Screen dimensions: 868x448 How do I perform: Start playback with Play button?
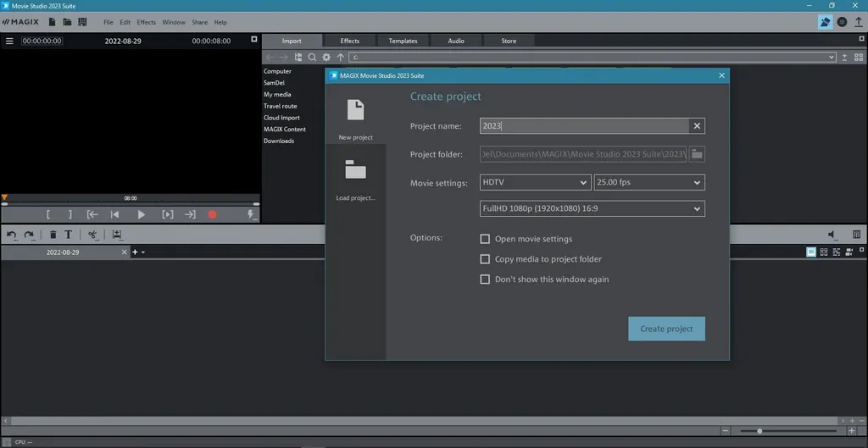(142, 214)
